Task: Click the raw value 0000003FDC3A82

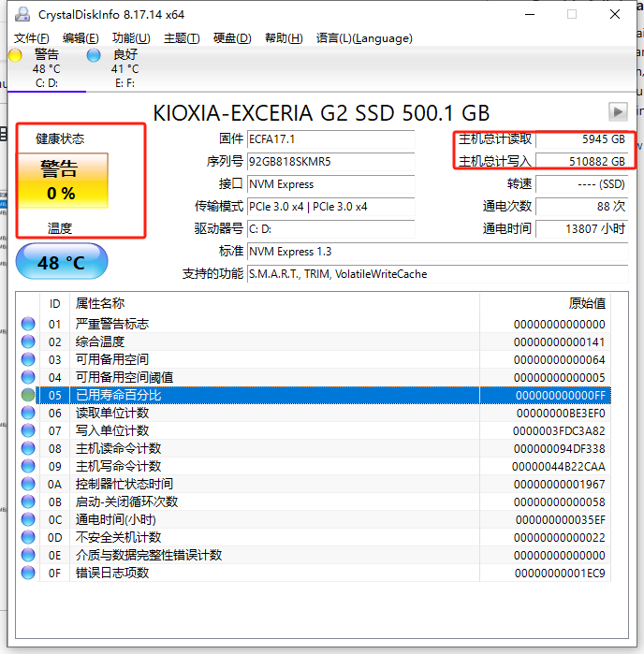Action: (559, 431)
